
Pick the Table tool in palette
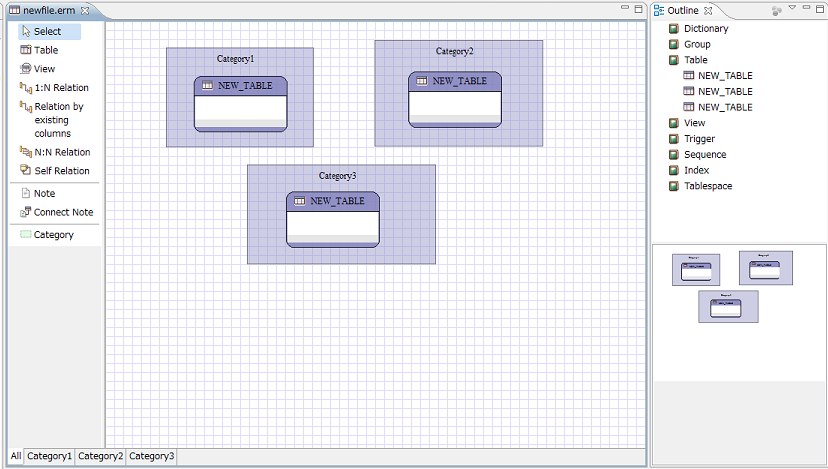46,50
